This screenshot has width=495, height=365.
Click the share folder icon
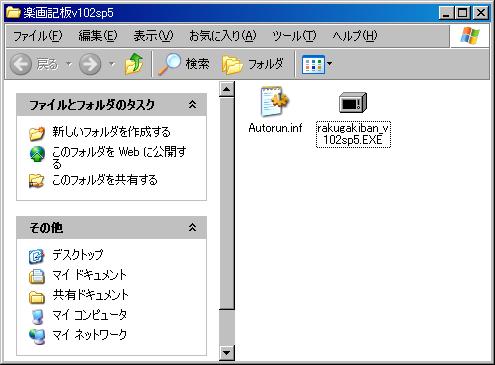[x=36, y=180]
